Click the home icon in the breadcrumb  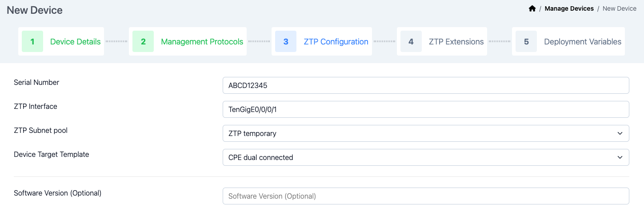click(x=532, y=8)
